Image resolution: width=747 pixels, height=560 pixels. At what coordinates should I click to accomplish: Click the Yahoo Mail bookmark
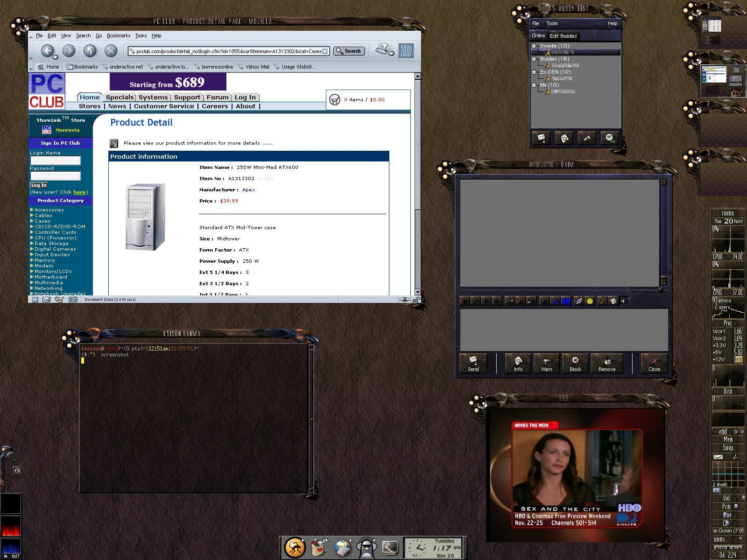pyautogui.click(x=254, y=67)
